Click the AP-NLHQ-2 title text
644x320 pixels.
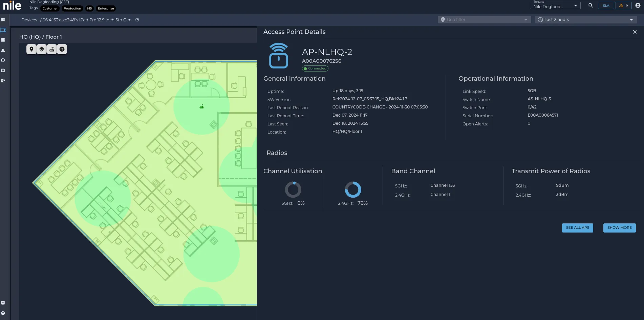327,52
